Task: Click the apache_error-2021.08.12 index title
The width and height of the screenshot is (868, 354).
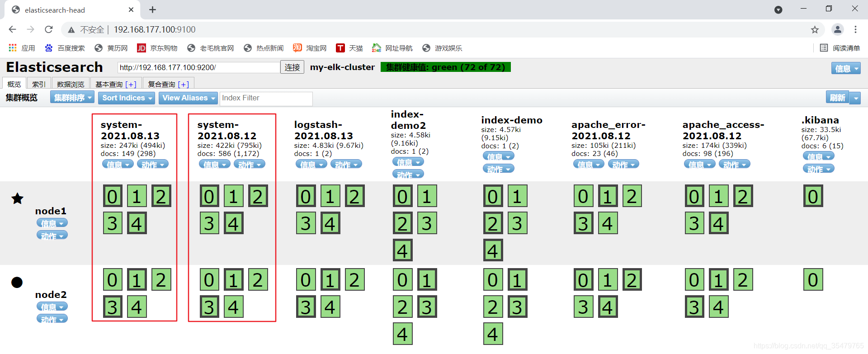Action: click(609, 130)
